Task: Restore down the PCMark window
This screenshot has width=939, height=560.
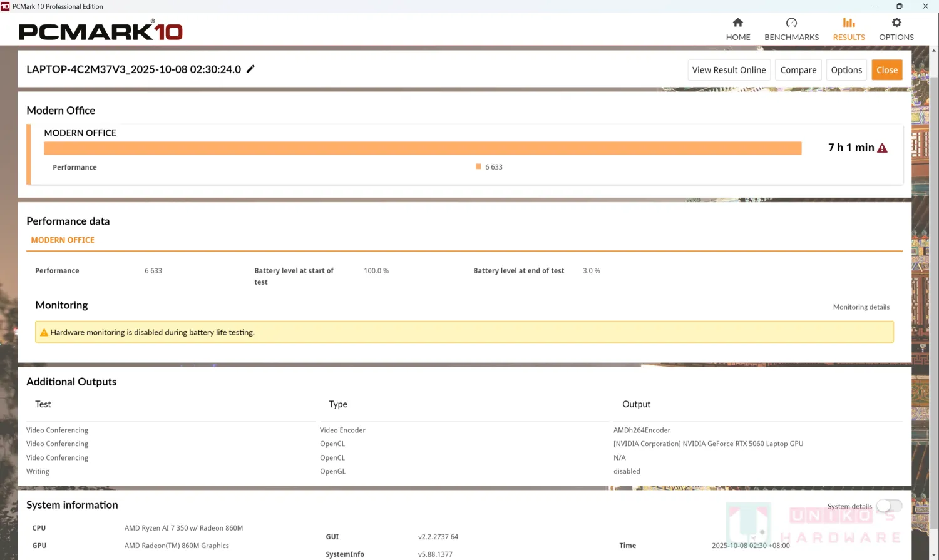Action: coord(899,6)
